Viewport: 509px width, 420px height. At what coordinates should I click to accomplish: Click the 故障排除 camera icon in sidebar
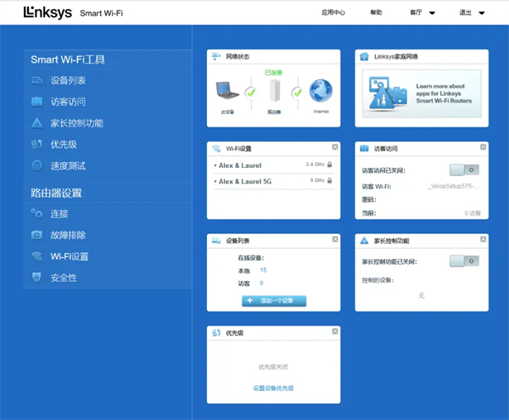(x=36, y=235)
